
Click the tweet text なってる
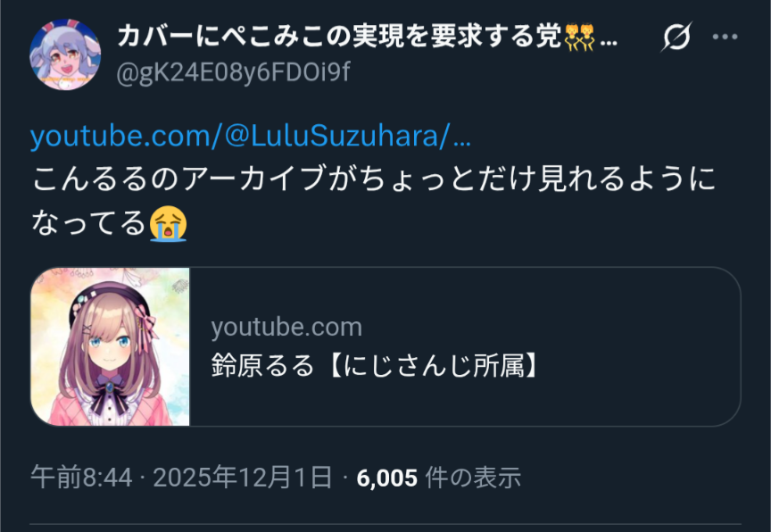(x=89, y=223)
